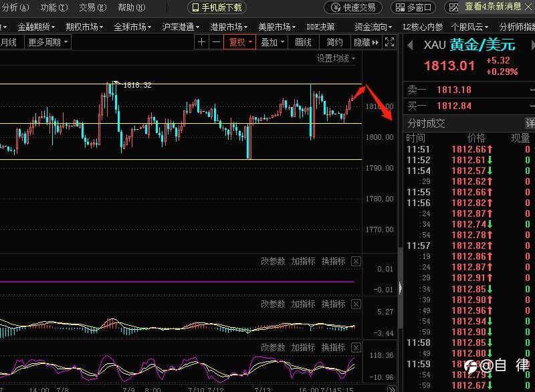
Task: Click 换指标 in KDJ panel
Action: point(333,347)
